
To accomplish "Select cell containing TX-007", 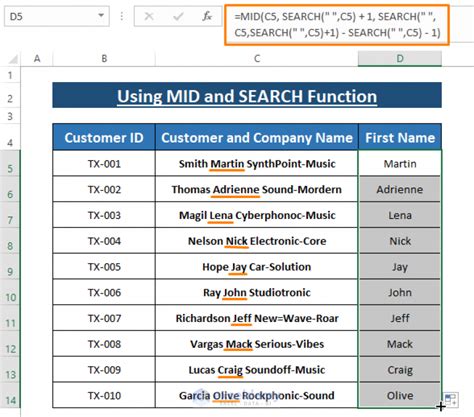I will pos(104,318).
